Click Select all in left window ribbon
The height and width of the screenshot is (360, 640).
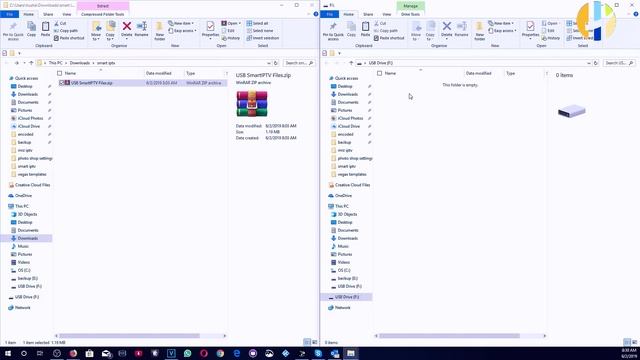258,23
